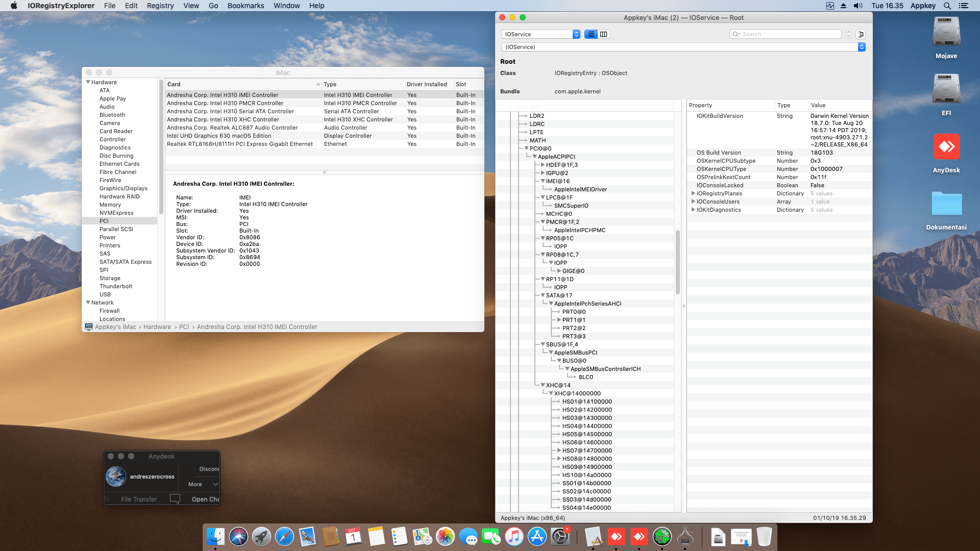Viewport: 980px width, 551px height.
Task: Open the Bookmarks menu
Action: pyautogui.click(x=246, y=6)
